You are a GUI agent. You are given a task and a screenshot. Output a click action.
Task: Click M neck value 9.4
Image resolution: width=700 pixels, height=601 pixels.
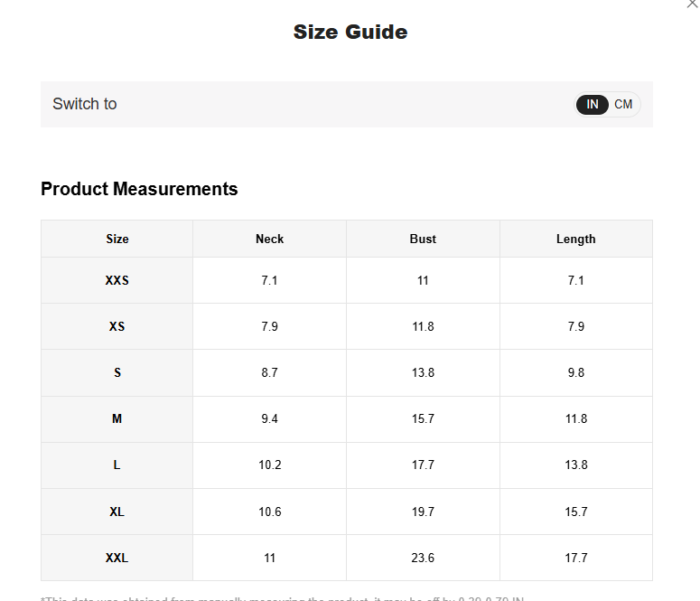pos(270,418)
